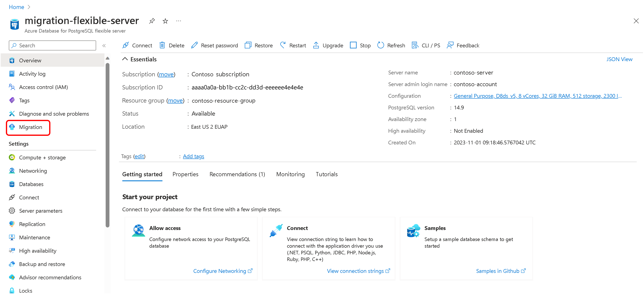
Task: Click Add tags in Essentials
Action: tap(193, 156)
